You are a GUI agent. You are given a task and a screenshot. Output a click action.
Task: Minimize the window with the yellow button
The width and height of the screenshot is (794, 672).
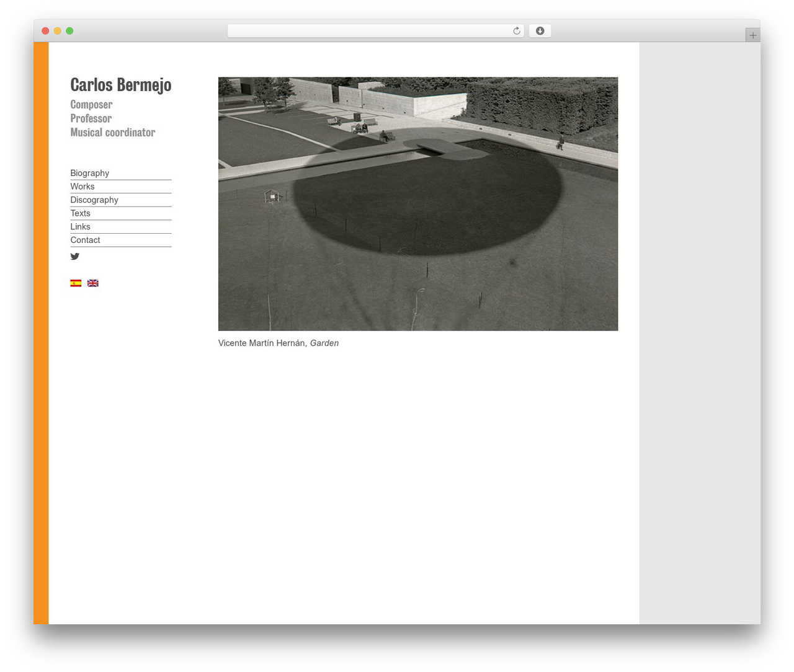(x=58, y=31)
